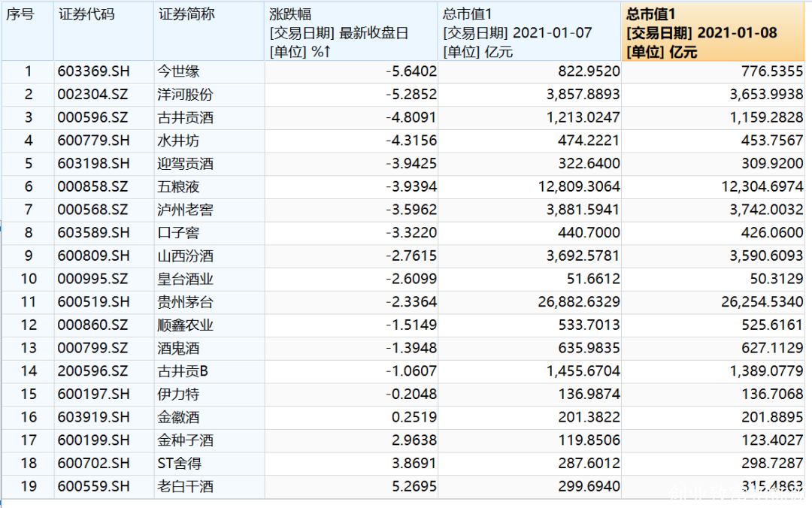Select the 证券代码 column header
The image size is (812, 508).
pos(104,31)
